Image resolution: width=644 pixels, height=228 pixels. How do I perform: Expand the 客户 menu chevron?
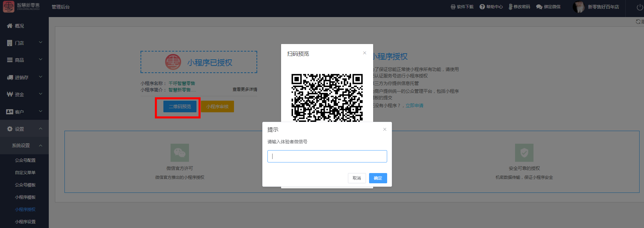coord(41,111)
